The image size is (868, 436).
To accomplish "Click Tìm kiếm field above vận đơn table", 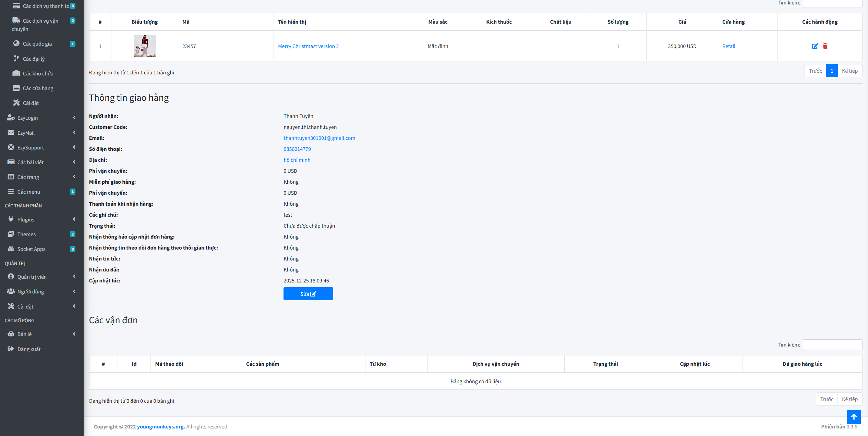I will click(x=832, y=345).
